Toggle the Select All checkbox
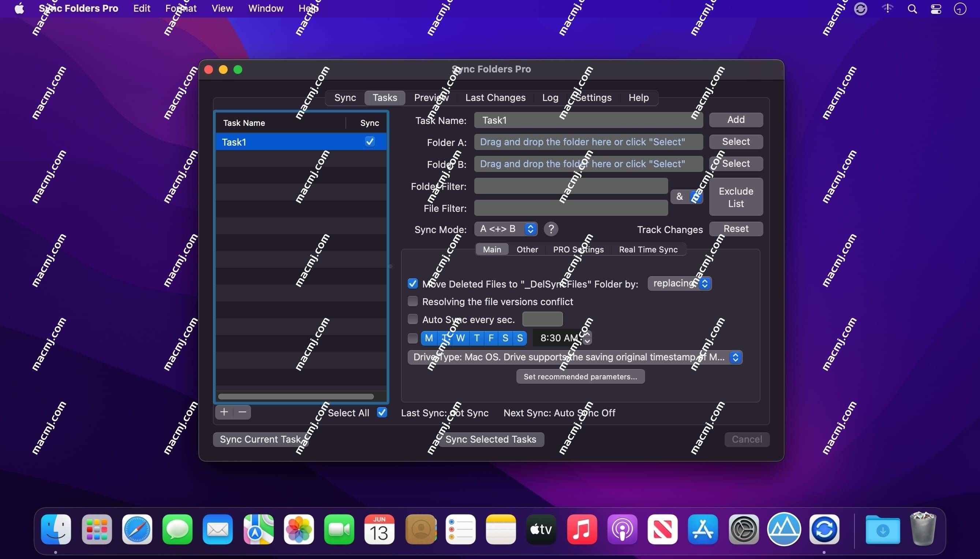Viewport: 980px width, 559px height. 382,413
